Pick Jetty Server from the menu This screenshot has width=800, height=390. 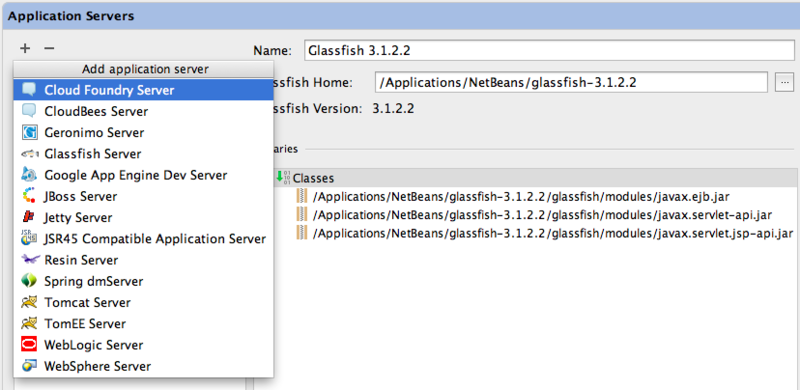click(x=143, y=217)
